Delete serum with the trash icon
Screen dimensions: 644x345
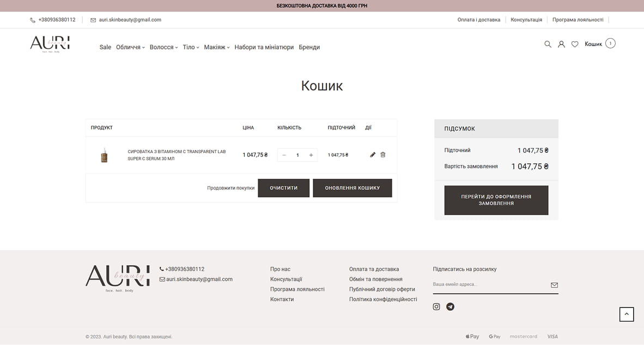point(382,155)
